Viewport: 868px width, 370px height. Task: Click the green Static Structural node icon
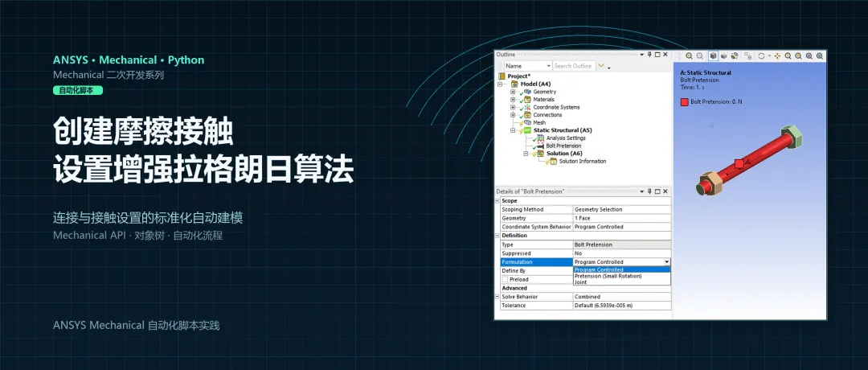point(527,130)
